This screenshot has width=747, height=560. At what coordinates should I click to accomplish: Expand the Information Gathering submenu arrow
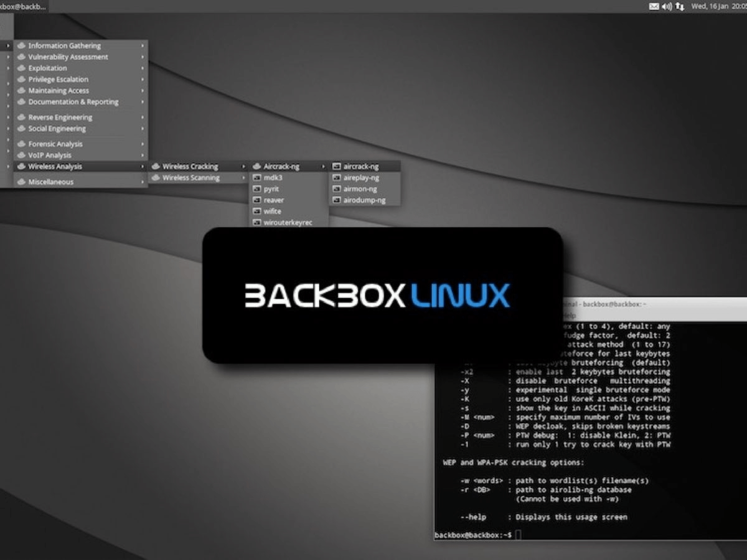142,45
